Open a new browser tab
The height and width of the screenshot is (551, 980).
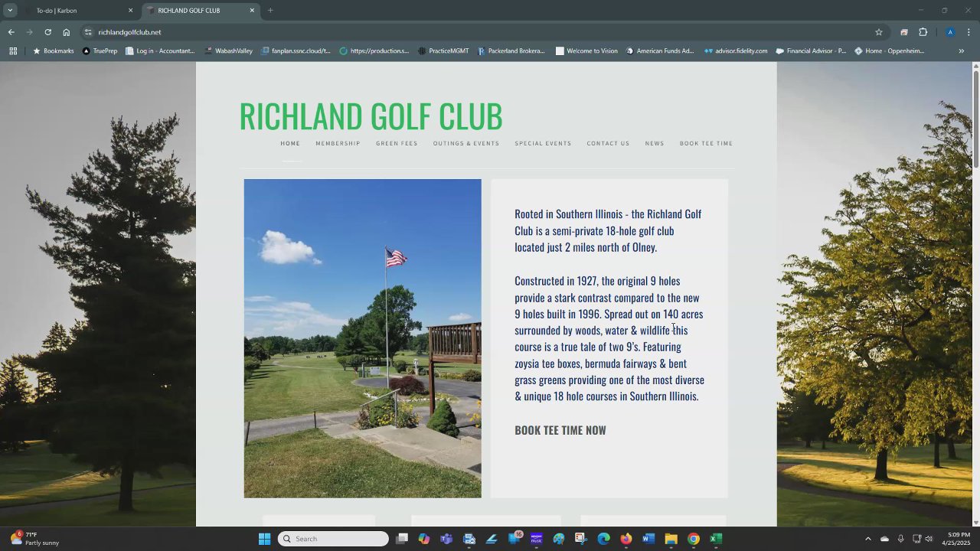[270, 11]
